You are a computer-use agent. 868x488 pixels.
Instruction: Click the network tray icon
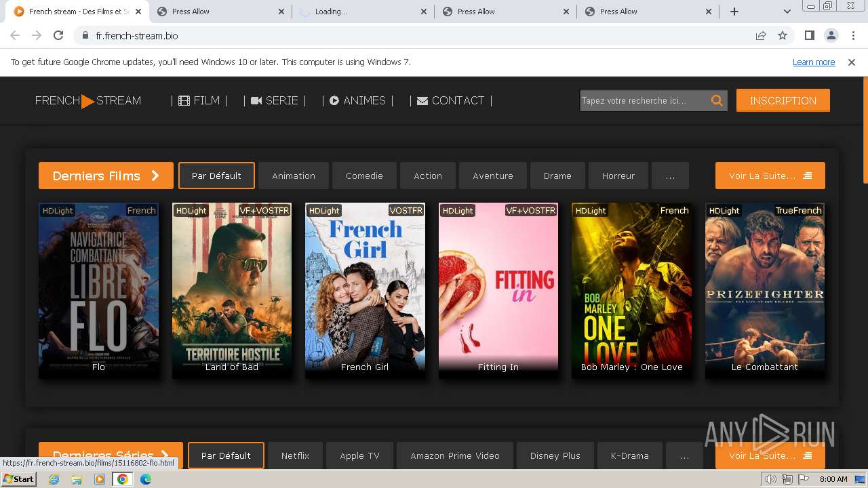(787, 479)
